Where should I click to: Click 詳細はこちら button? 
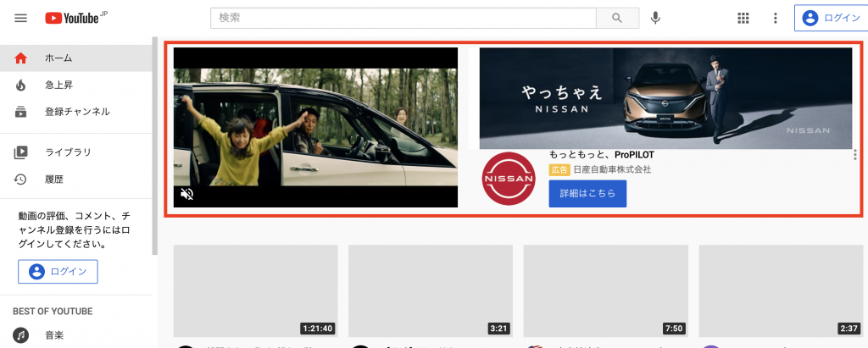pyautogui.click(x=588, y=194)
